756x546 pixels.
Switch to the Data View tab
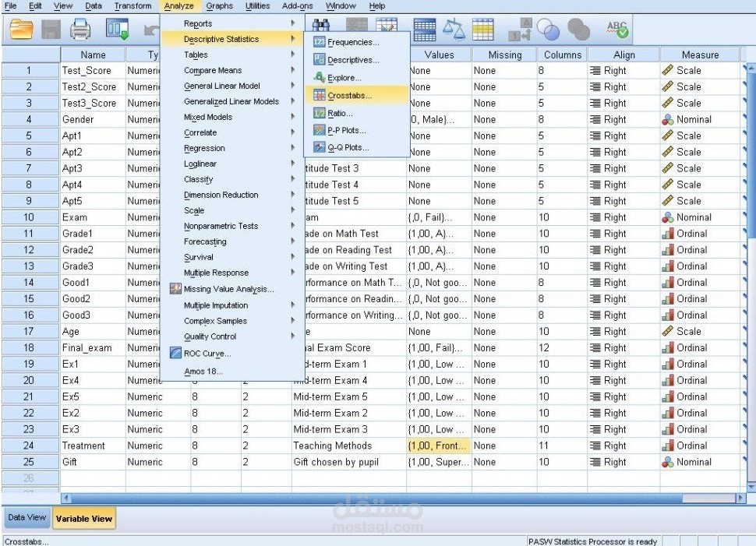pyautogui.click(x=27, y=517)
